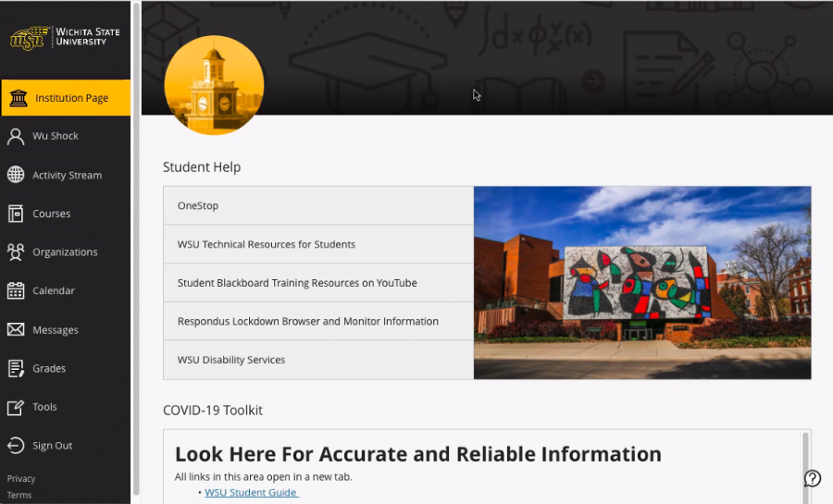Click the campus mural building photo
833x504 pixels.
click(x=642, y=283)
